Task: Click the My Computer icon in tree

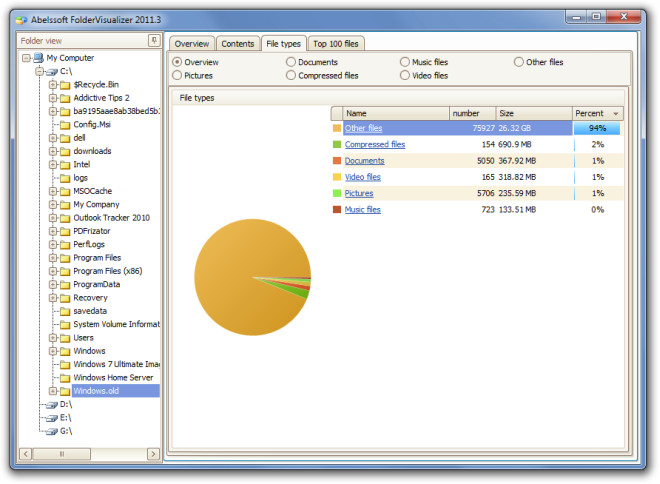Action: (39, 58)
